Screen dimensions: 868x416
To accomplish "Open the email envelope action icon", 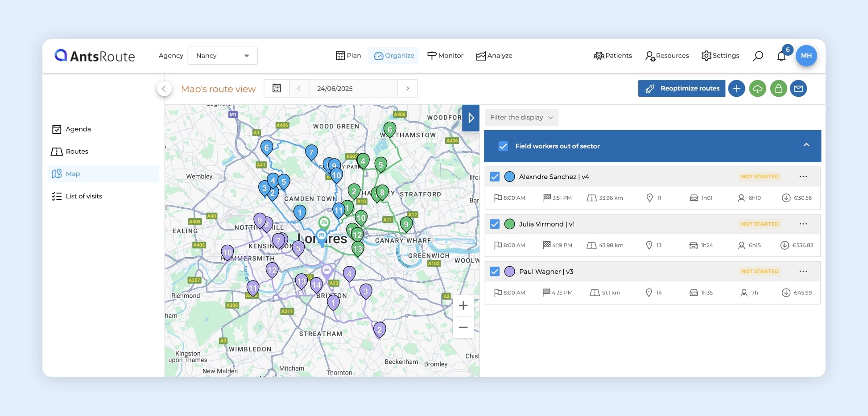I will pos(798,88).
